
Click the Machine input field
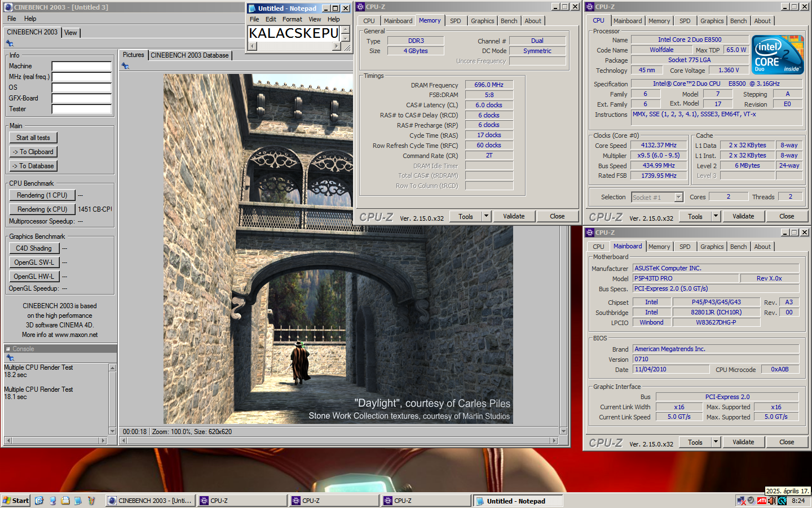(82, 66)
